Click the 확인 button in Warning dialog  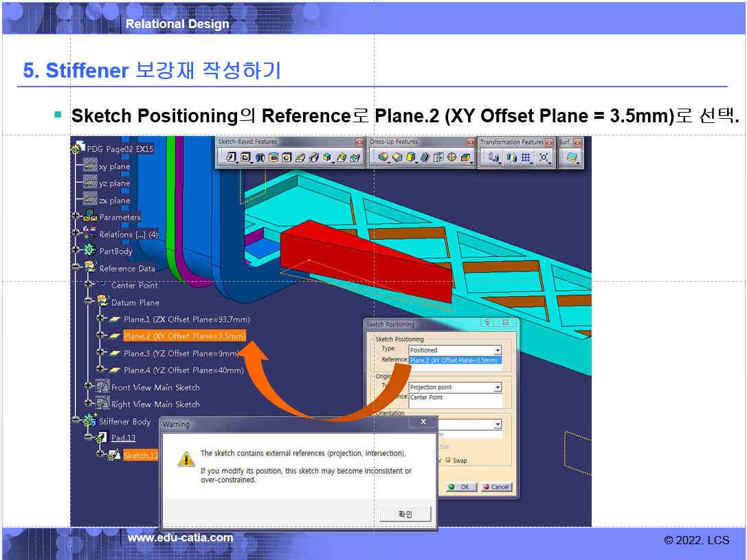[x=405, y=514]
